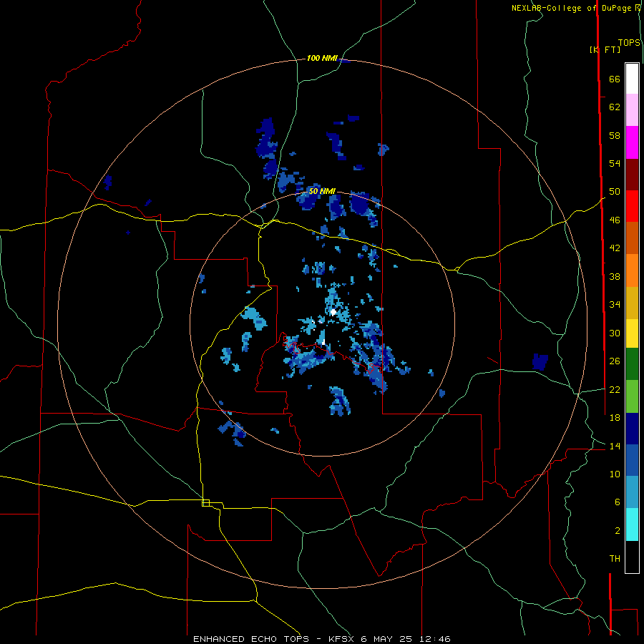Click the '12:46' timestamp in caption
The width and height of the screenshot is (644, 644).
click(x=435, y=639)
